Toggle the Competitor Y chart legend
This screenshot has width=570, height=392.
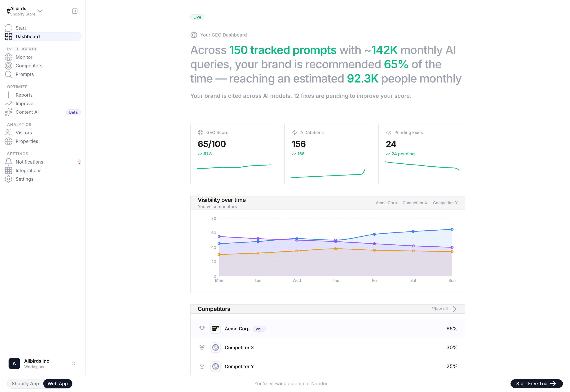click(x=445, y=203)
